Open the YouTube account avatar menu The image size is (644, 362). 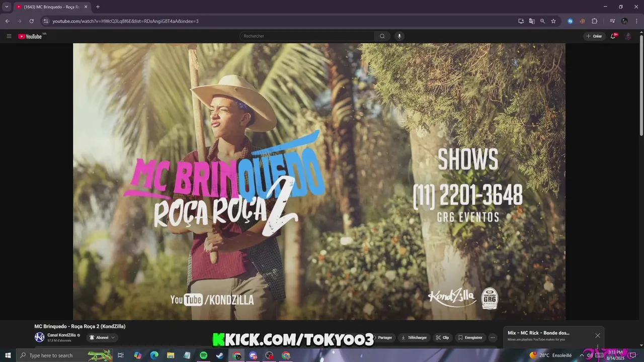[x=628, y=36]
